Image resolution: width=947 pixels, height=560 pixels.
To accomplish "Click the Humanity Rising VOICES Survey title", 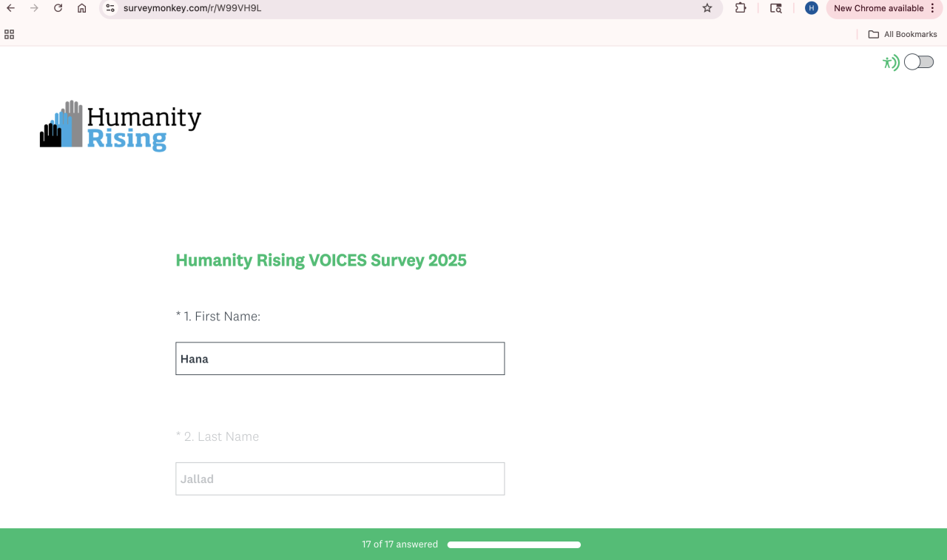I will 321,260.
